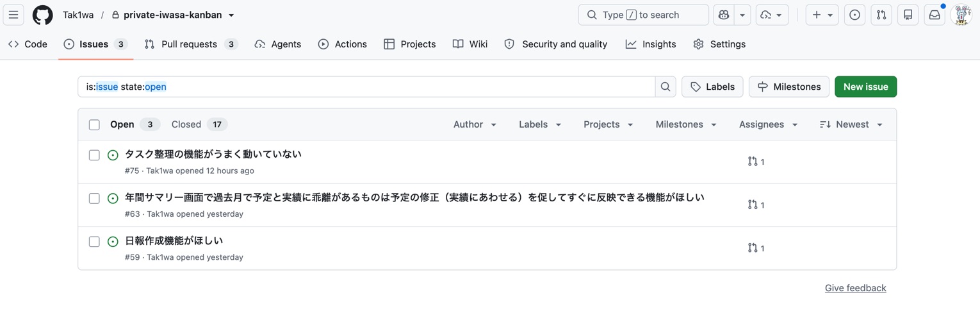Open the Milestones filter dropdown
Screen dimensions: 980x329
coord(686,124)
